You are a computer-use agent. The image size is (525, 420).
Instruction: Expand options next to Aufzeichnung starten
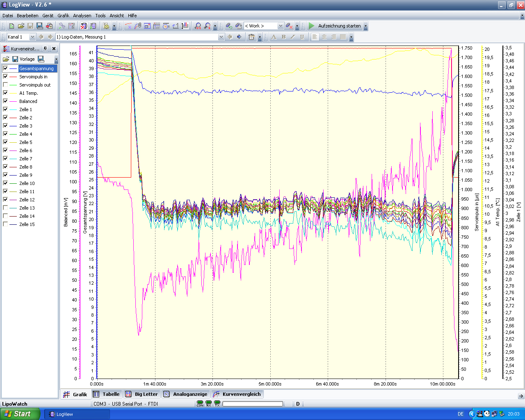pyautogui.click(x=365, y=26)
